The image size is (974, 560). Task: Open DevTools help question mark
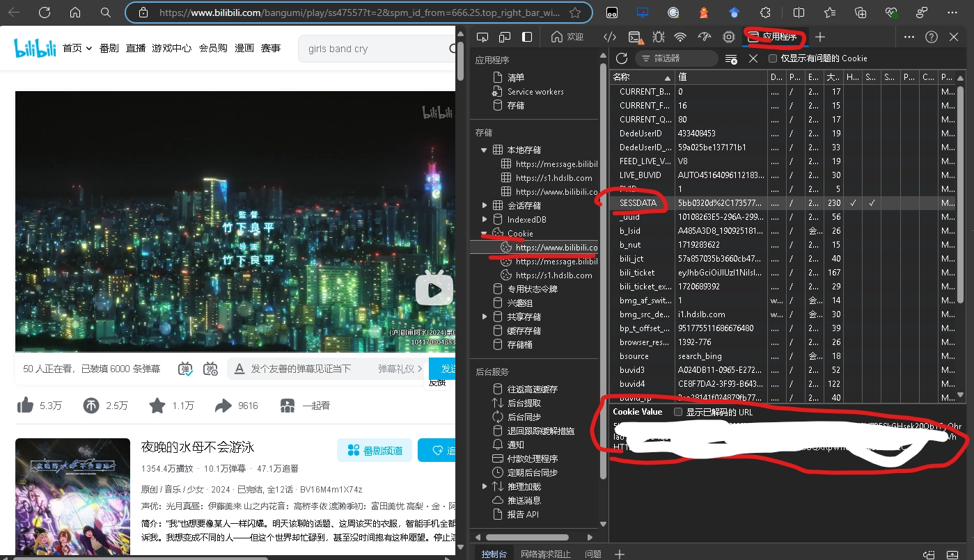932,37
